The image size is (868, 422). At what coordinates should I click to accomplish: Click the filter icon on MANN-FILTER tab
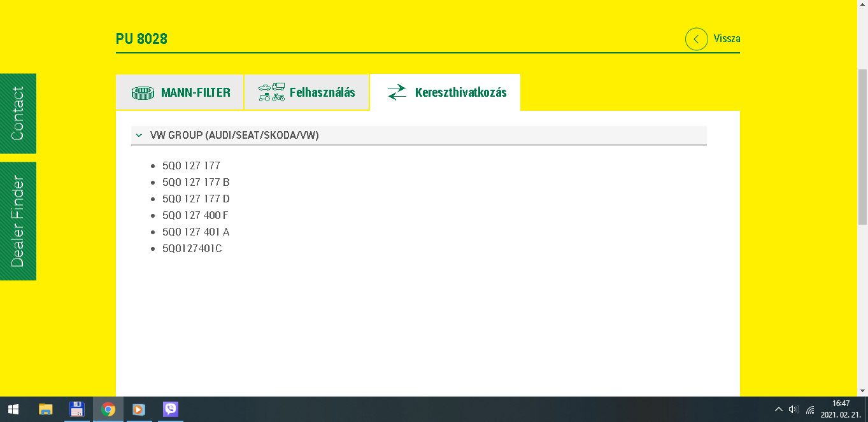click(x=143, y=93)
